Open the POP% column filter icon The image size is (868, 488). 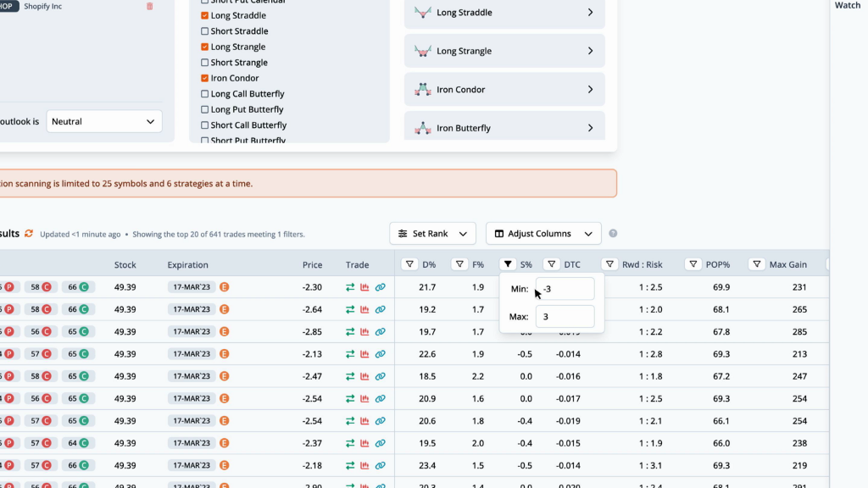(x=693, y=264)
